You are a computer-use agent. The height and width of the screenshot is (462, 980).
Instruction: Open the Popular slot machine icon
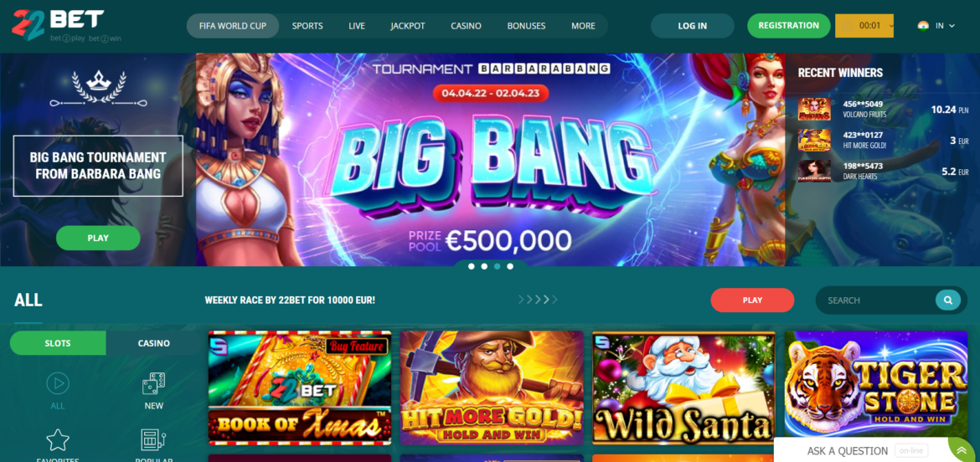click(154, 440)
